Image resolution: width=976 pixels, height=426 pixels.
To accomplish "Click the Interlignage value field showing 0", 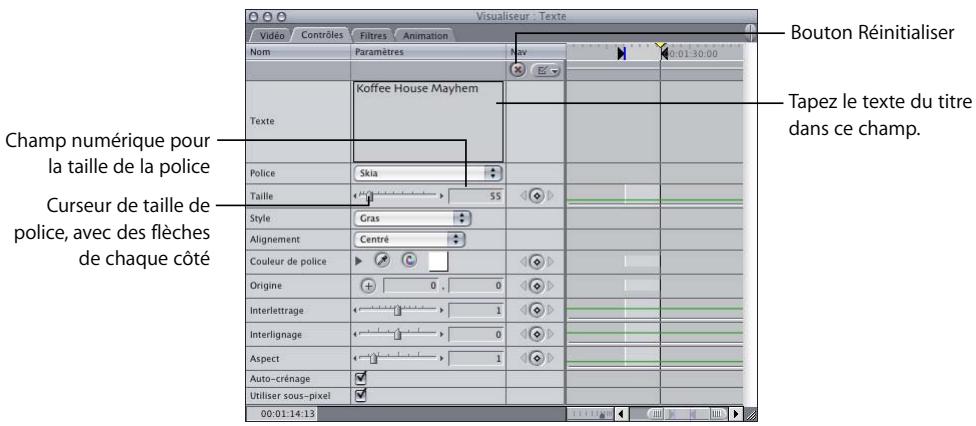I will coord(476,334).
